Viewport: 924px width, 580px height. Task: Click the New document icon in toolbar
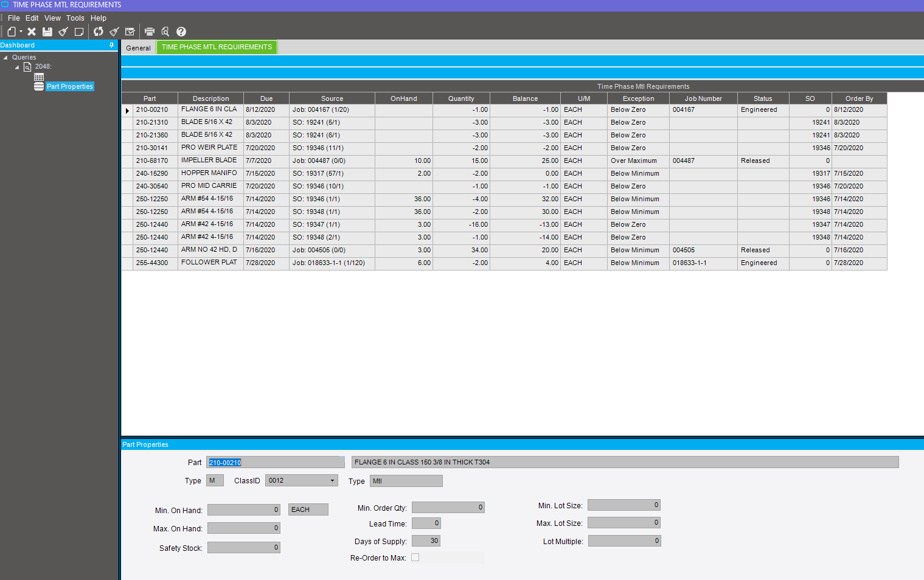point(12,32)
